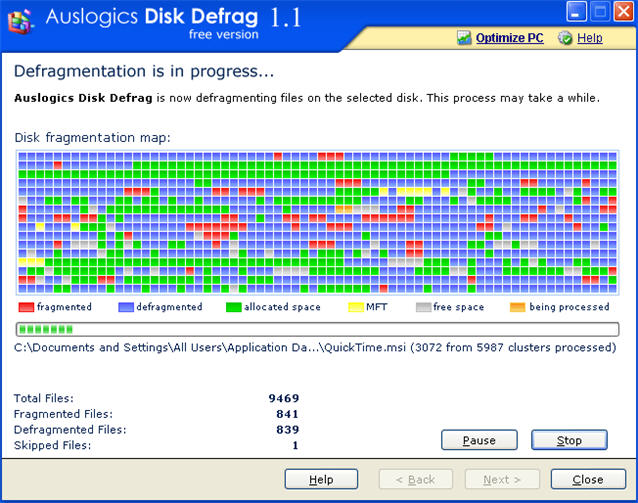
Task: Open the Optimize PC link
Action: pos(509,38)
